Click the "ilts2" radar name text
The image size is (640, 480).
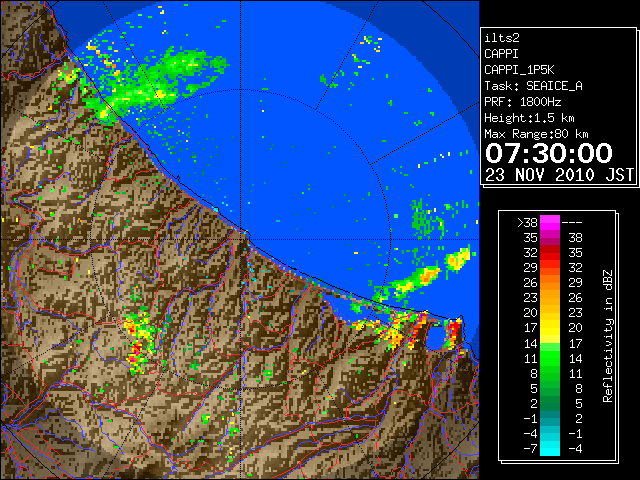point(502,38)
